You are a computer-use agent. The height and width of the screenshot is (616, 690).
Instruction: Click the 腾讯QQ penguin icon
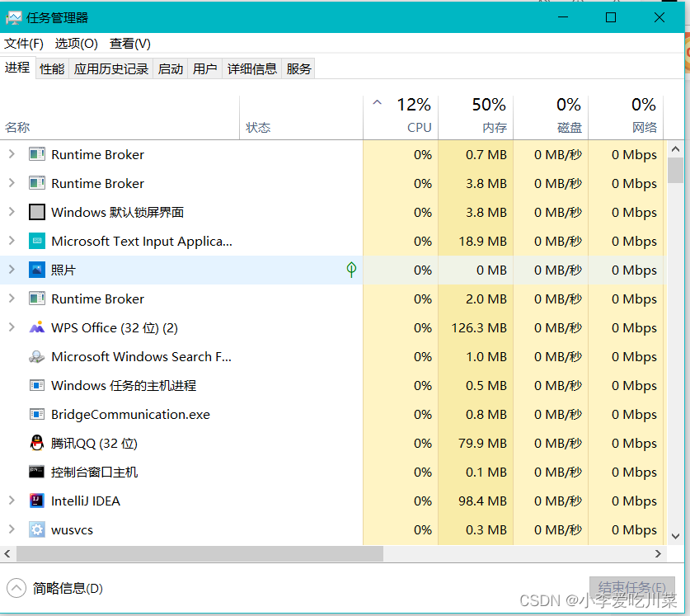37,443
